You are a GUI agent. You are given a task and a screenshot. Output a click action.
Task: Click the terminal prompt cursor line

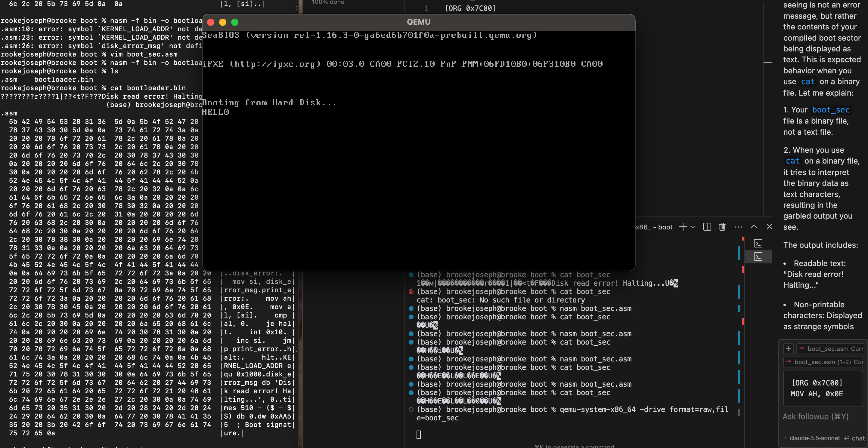click(x=418, y=434)
